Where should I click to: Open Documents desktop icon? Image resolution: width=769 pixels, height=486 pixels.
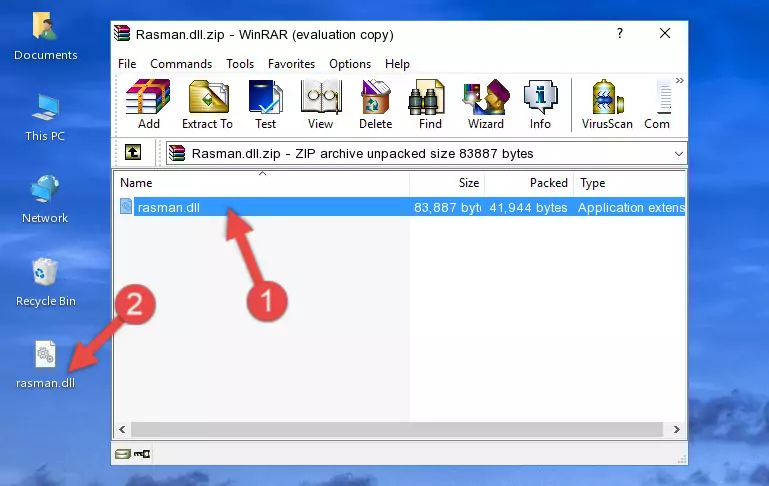(46, 37)
